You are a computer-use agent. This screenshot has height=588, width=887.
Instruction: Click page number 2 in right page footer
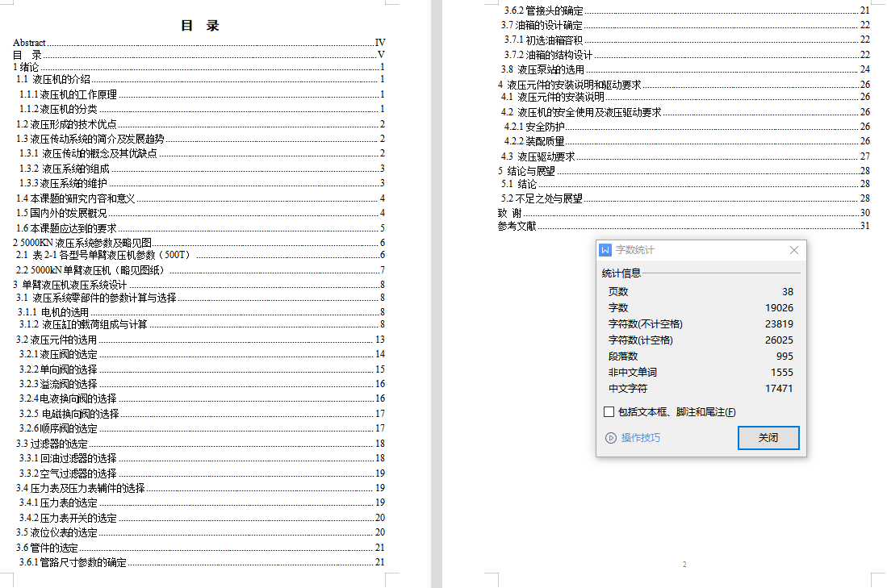pyautogui.click(x=684, y=565)
